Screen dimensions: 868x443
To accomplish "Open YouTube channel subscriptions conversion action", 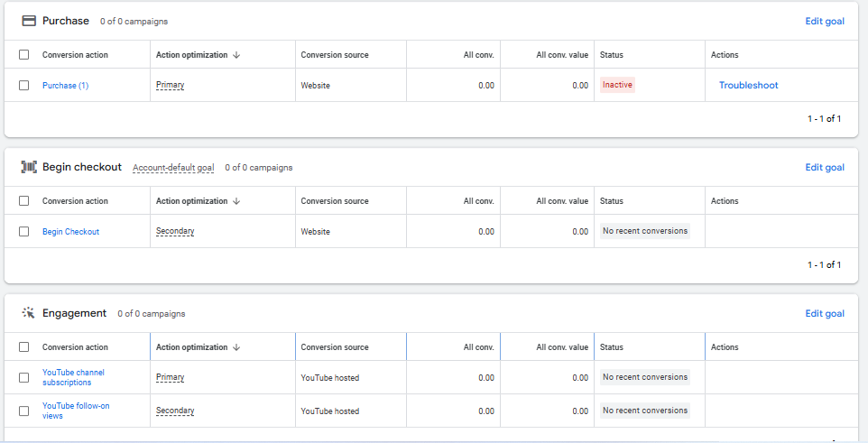I will 73,378.
